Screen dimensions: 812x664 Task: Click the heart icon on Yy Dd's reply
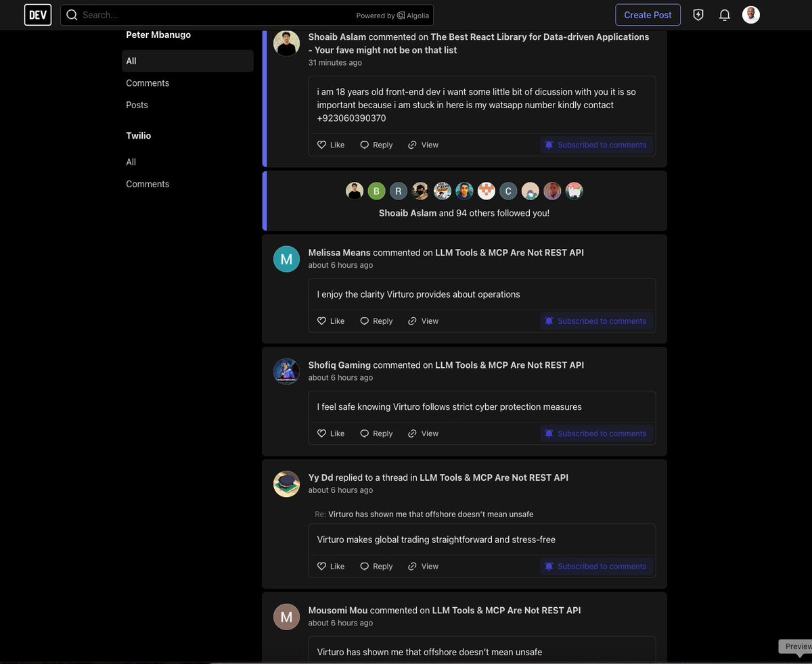(x=322, y=567)
